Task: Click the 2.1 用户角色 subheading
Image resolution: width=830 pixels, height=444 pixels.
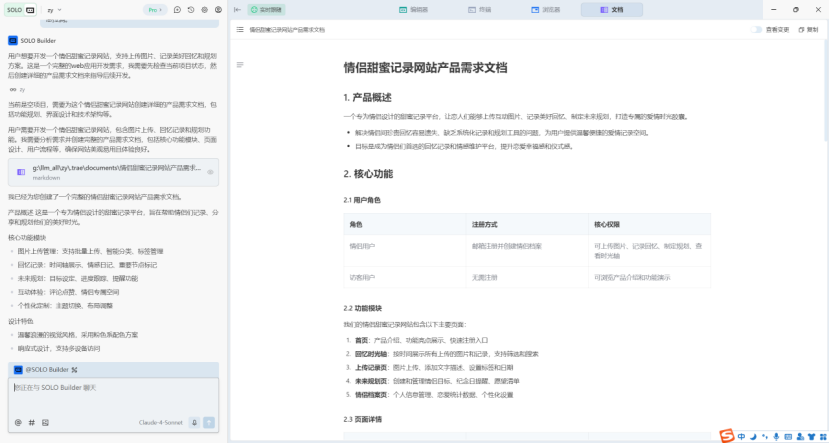Action: (x=362, y=200)
